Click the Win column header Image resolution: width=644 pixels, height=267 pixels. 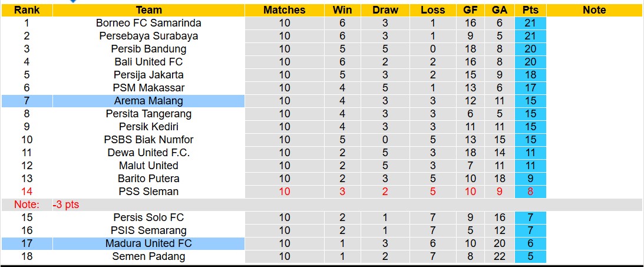coord(342,10)
